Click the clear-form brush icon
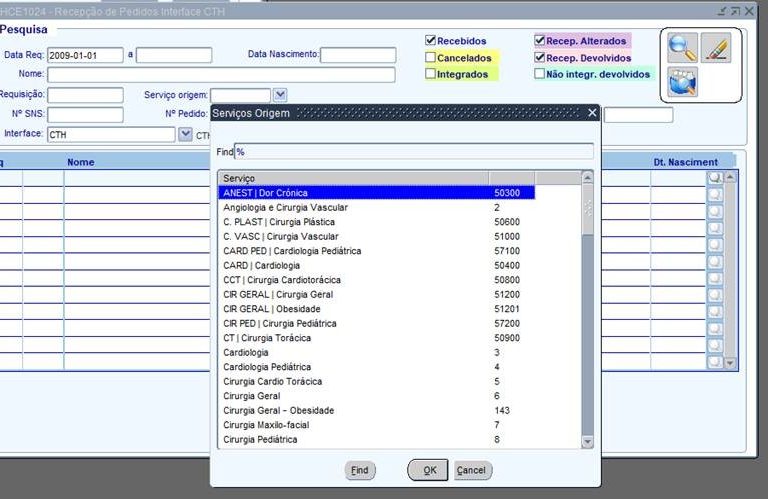Image resolution: width=768 pixels, height=499 pixels. 715,48
